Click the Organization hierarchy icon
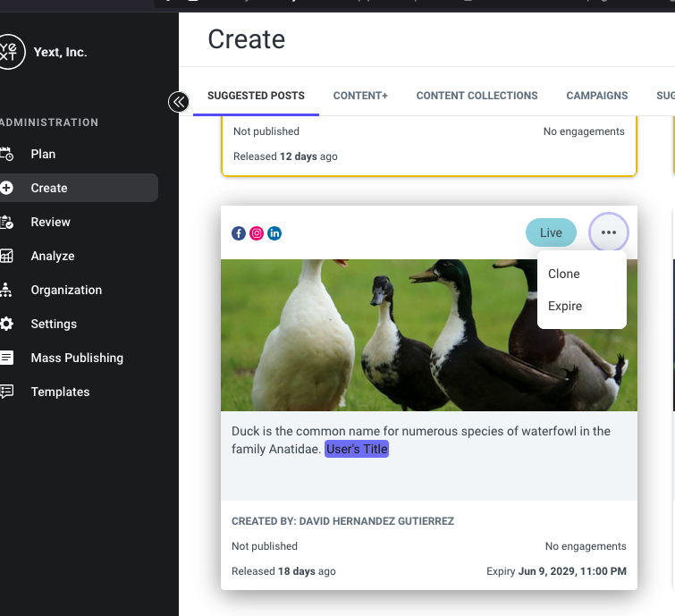The width and height of the screenshot is (675, 616). (x=6, y=291)
